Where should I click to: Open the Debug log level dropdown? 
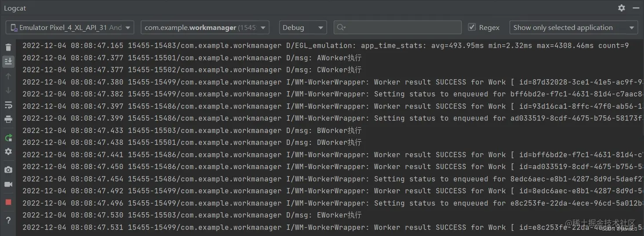pyautogui.click(x=303, y=27)
